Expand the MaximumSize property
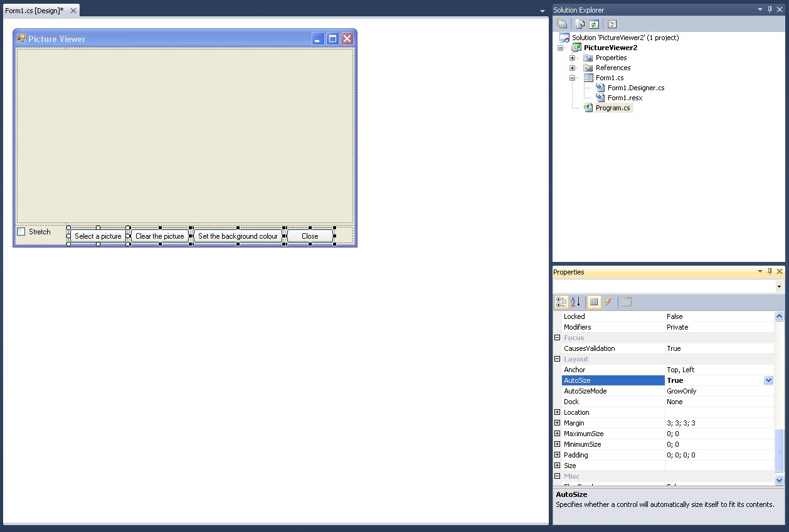This screenshot has width=789, height=532. click(x=558, y=434)
